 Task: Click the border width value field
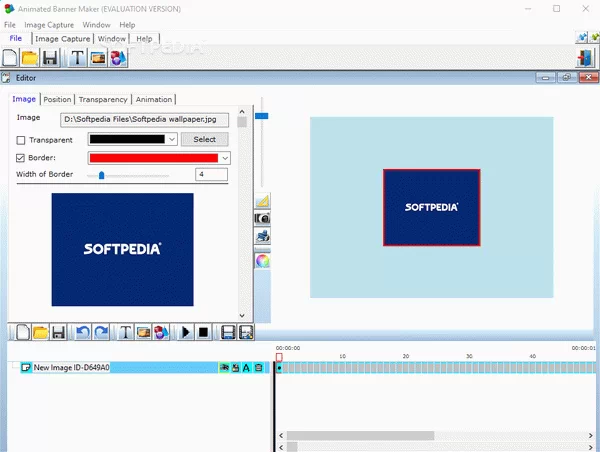pyautogui.click(x=211, y=175)
